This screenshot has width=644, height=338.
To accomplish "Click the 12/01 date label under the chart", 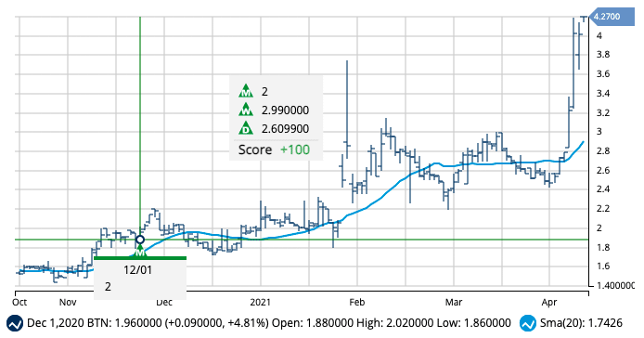I will (137, 269).
